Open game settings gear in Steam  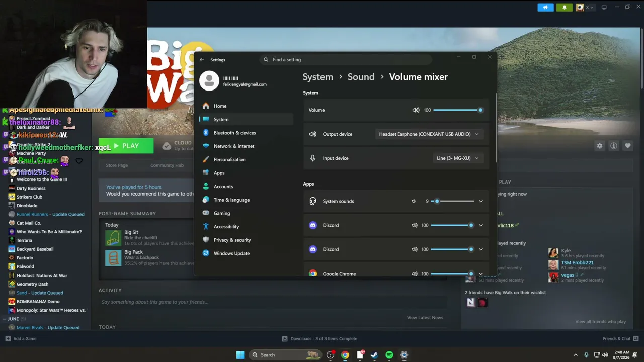tap(599, 146)
